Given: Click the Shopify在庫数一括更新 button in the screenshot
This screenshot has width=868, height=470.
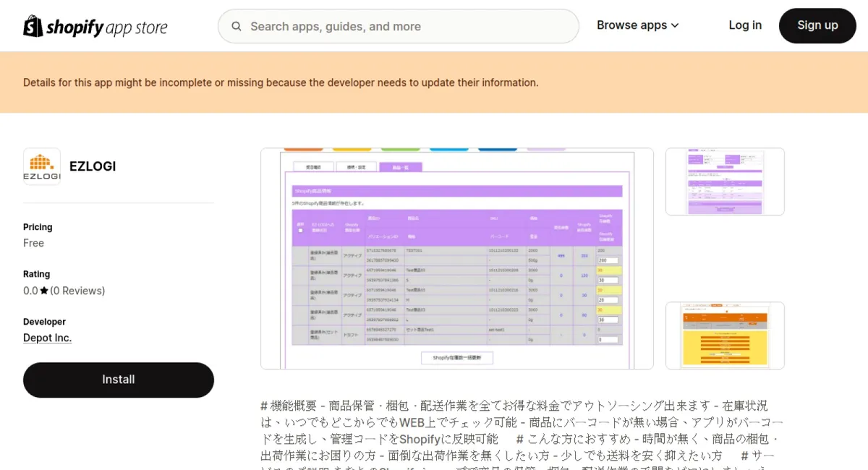Looking at the screenshot, I should [457, 357].
